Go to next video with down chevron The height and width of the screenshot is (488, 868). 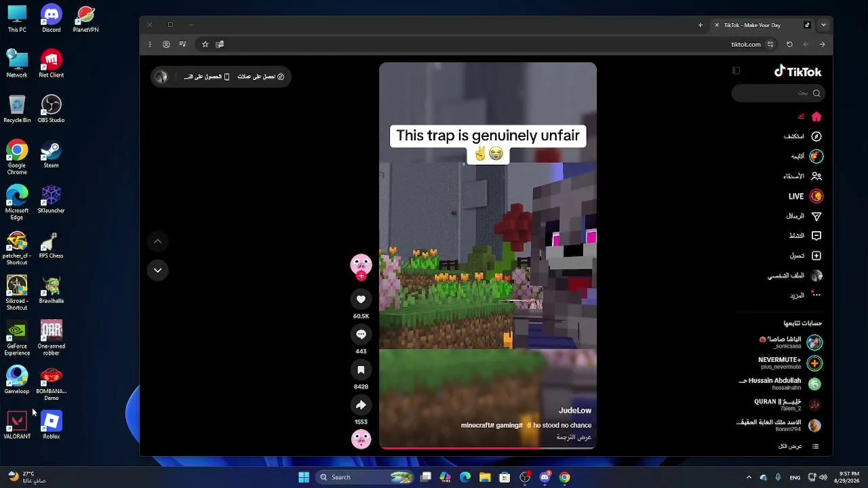tap(157, 270)
